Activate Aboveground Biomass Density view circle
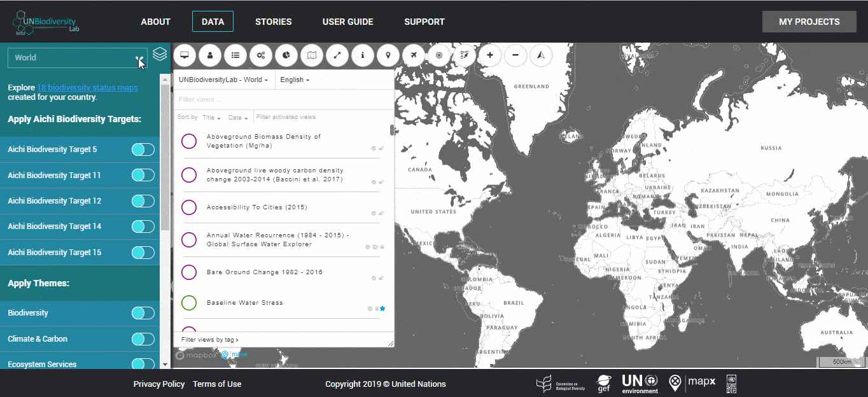 189,141
